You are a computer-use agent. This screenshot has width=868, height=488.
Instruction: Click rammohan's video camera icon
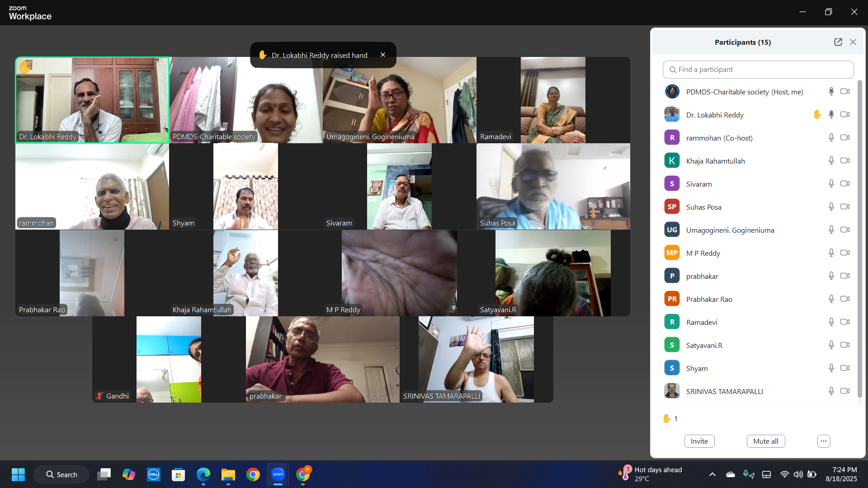[845, 138]
